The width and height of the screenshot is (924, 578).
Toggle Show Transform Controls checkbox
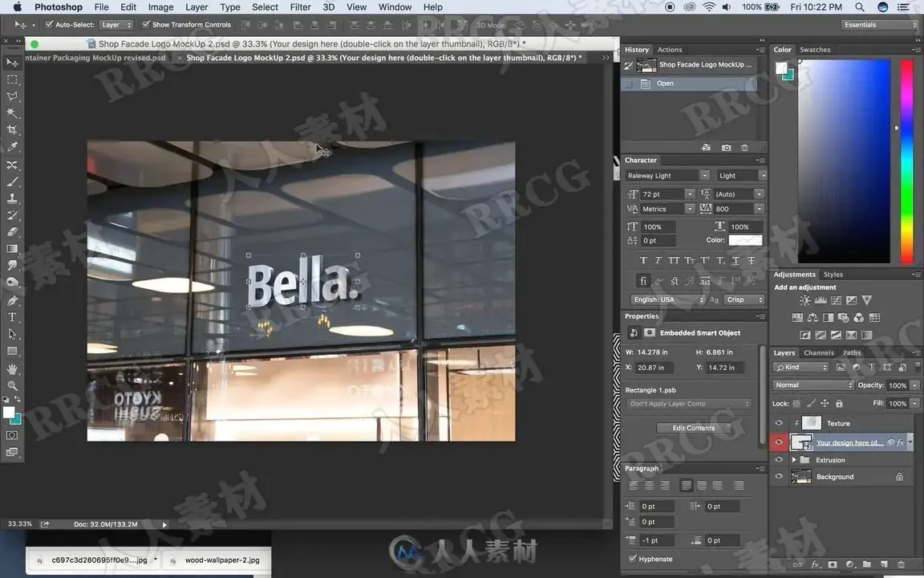tap(146, 25)
